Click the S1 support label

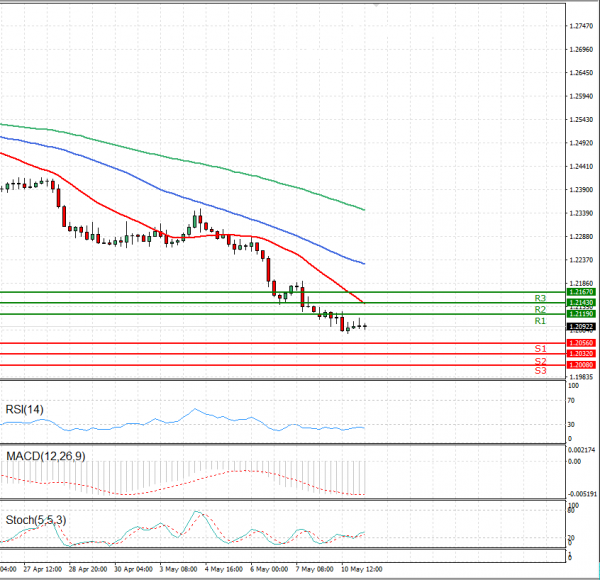pyautogui.click(x=540, y=349)
